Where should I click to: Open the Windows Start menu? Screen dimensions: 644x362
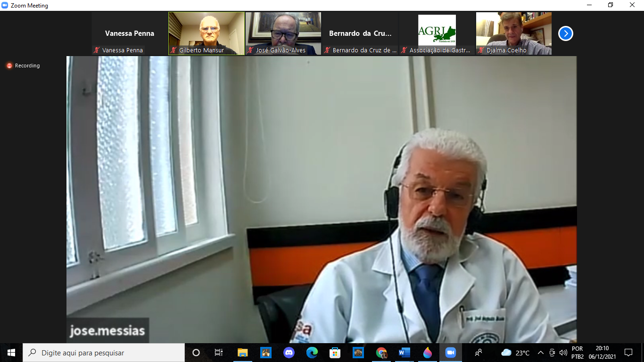(11, 353)
